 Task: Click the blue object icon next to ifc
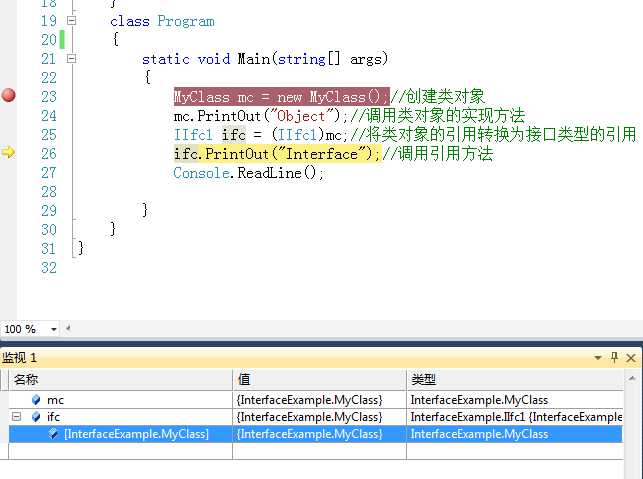click(x=36, y=417)
